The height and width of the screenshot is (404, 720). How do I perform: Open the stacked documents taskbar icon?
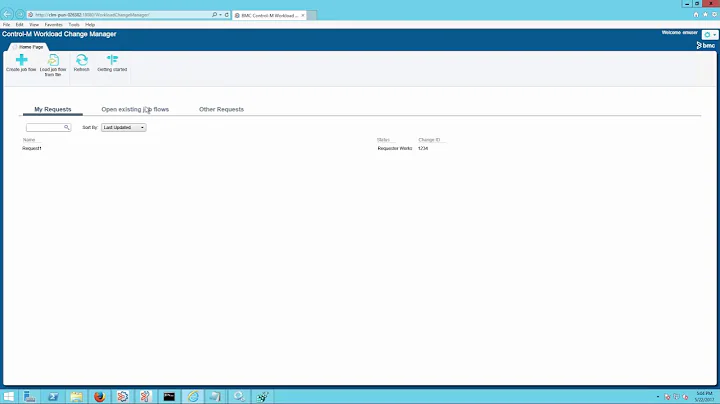pos(215,397)
